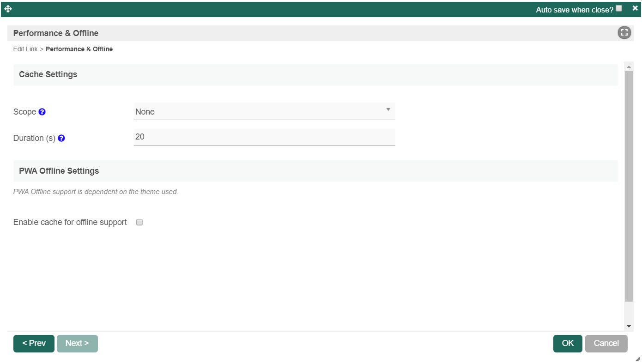Click the Duration (s) label text

[x=34, y=138]
